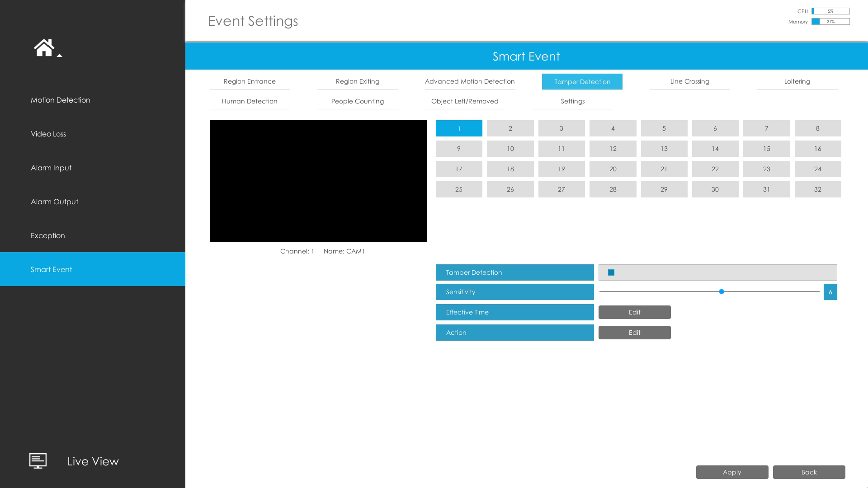Click the Live View icon at bottom left
The width and height of the screenshot is (868, 488).
pos(38,460)
